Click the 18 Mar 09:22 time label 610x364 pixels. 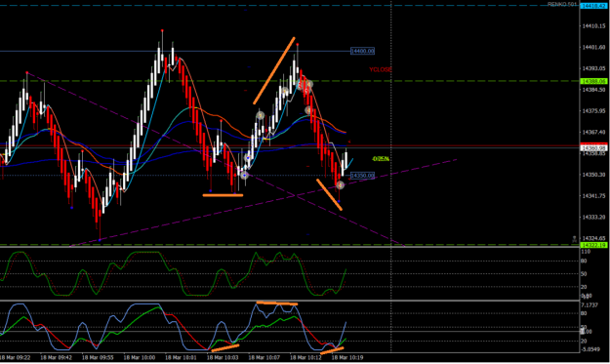click(x=16, y=357)
